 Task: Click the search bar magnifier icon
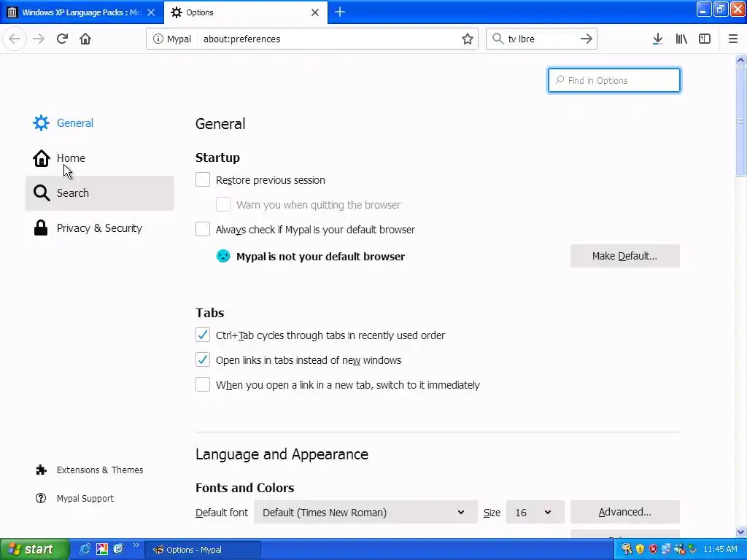(498, 39)
